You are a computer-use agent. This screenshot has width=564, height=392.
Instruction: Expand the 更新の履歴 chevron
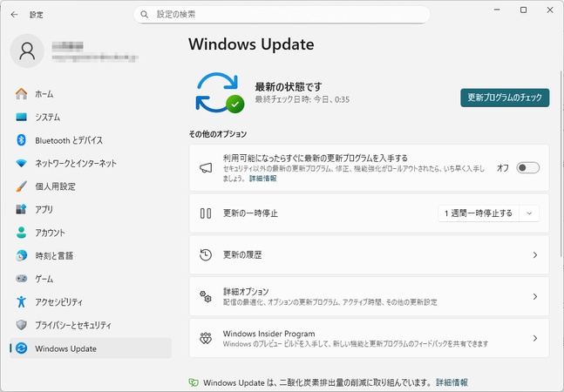point(535,255)
